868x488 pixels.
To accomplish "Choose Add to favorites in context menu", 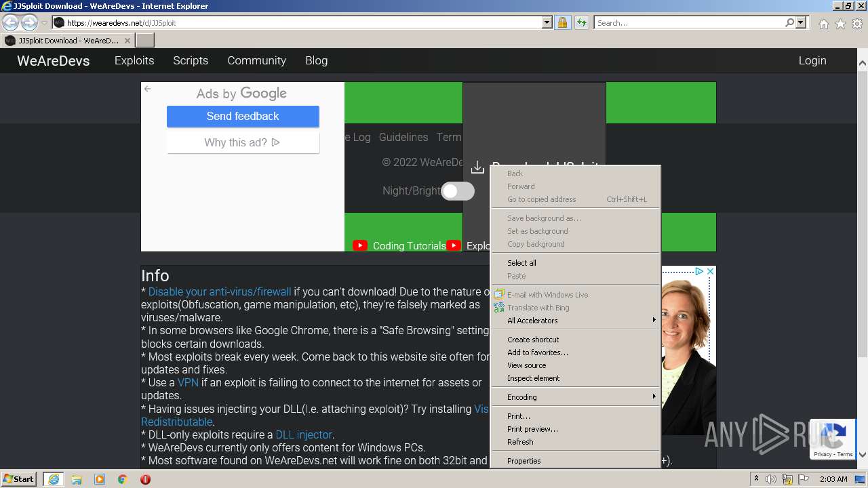I will pyautogui.click(x=575, y=352).
